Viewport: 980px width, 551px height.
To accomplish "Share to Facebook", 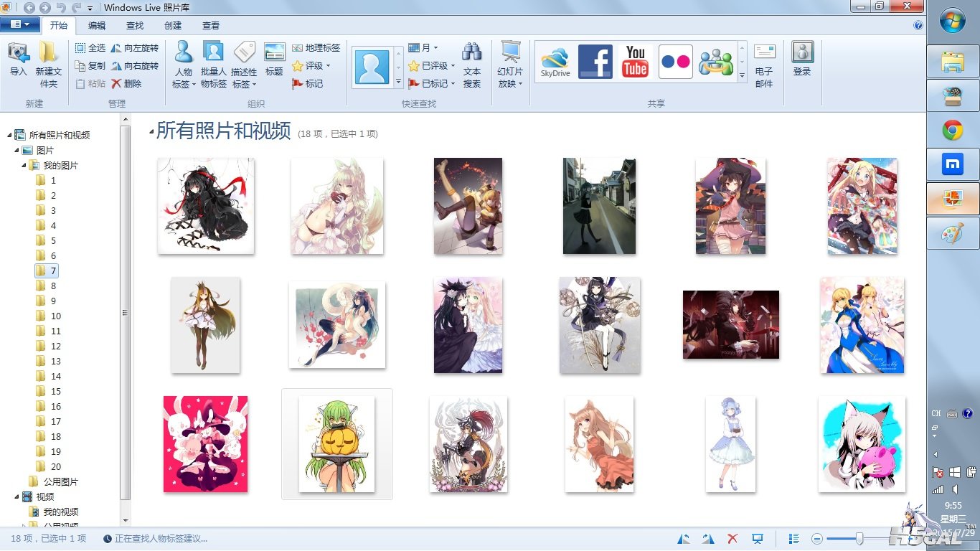I will (595, 62).
